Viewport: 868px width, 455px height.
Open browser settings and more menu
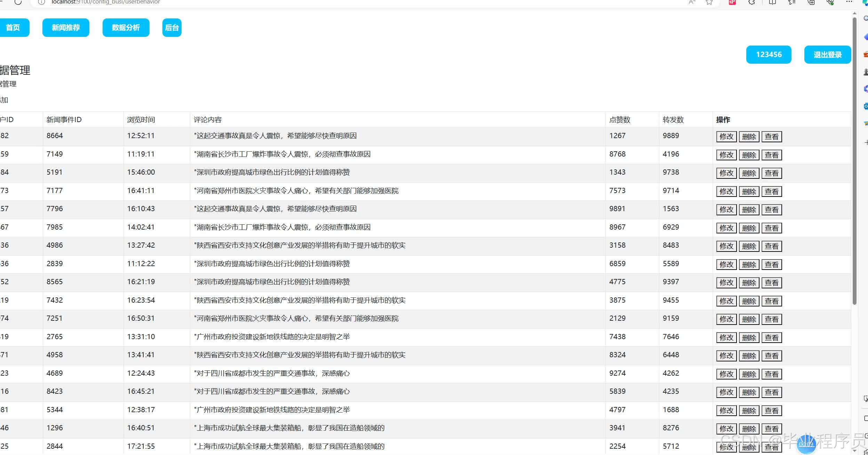click(x=849, y=2)
